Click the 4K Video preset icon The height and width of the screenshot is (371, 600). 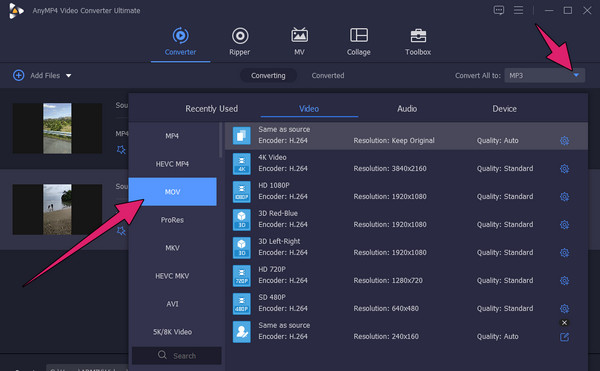pyautogui.click(x=242, y=164)
